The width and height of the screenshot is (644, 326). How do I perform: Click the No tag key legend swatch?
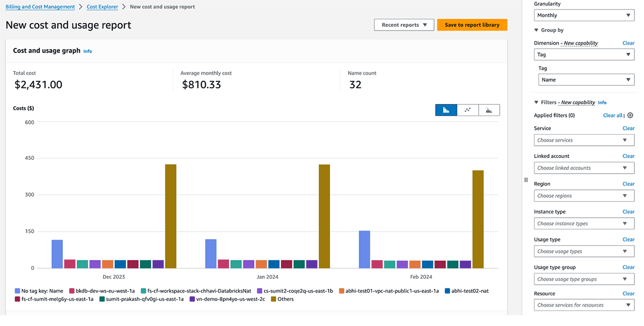[18, 291]
